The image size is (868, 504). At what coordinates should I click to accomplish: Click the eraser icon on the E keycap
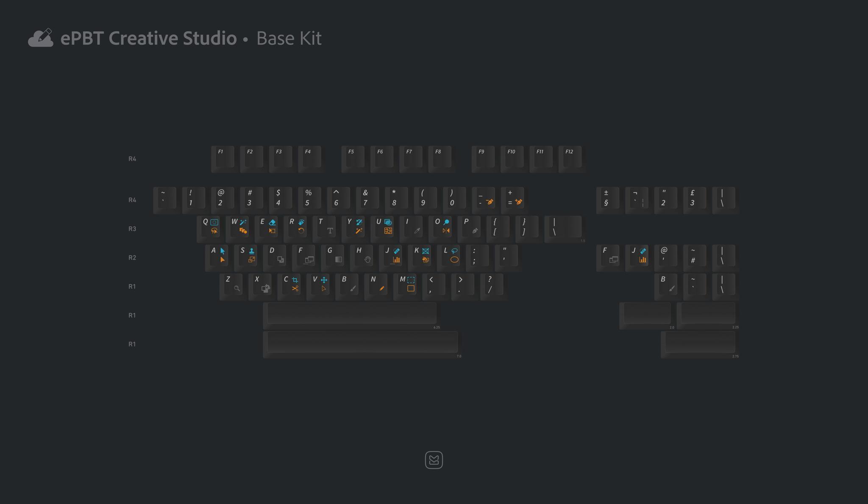click(272, 222)
